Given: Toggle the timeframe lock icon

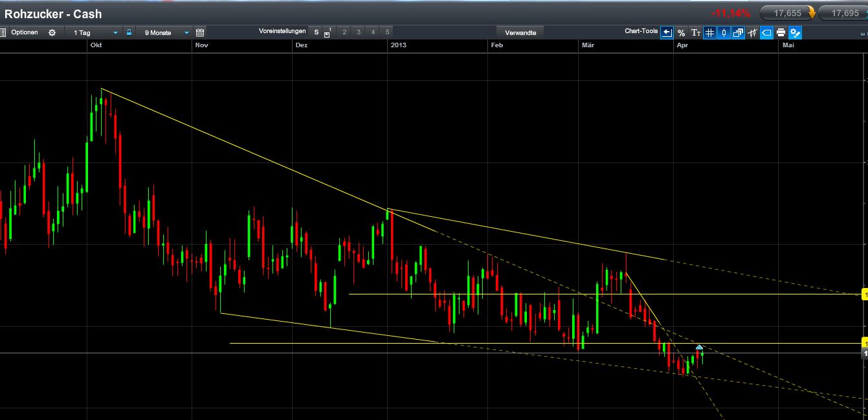Looking at the screenshot, I should tap(128, 31).
